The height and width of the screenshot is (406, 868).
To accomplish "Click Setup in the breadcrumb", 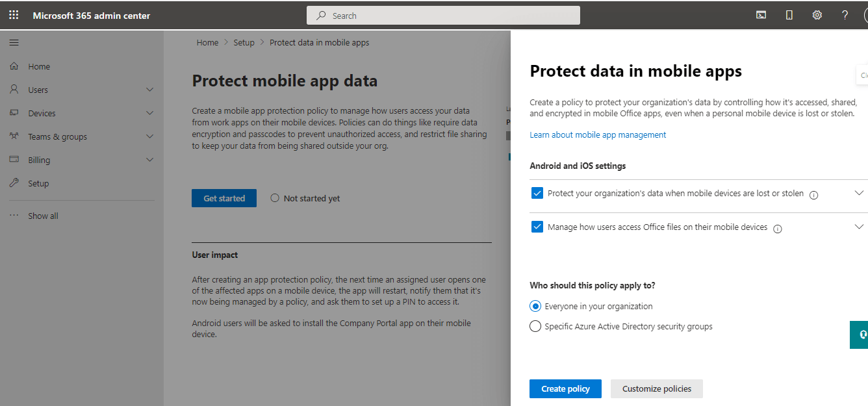I will 244,42.
